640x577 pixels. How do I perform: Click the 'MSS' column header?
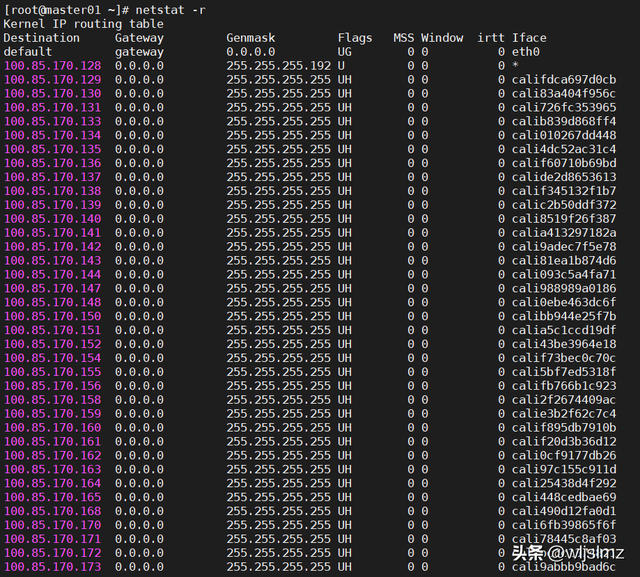click(404, 38)
